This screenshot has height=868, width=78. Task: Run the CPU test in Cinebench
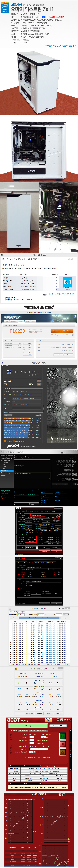point(39,384)
